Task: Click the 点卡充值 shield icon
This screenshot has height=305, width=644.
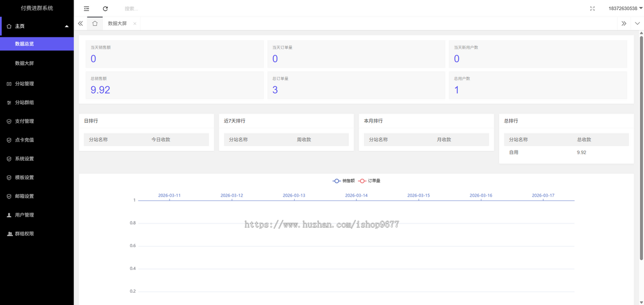Action: point(9,140)
